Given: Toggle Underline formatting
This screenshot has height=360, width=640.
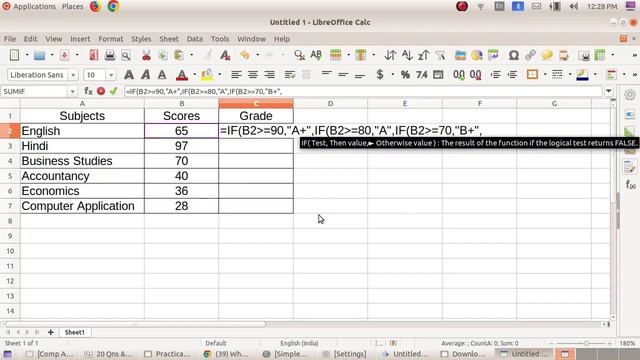Looking at the screenshot, I should pyautogui.click(x=162, y=75).
